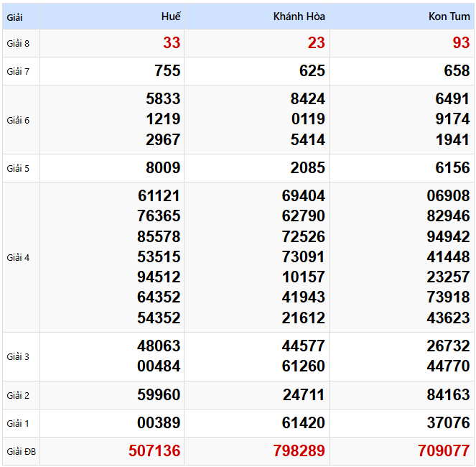The image size is (476, 467).
Task: Select Khánh Hòa second prize 24711
Action: pos(304,395)
